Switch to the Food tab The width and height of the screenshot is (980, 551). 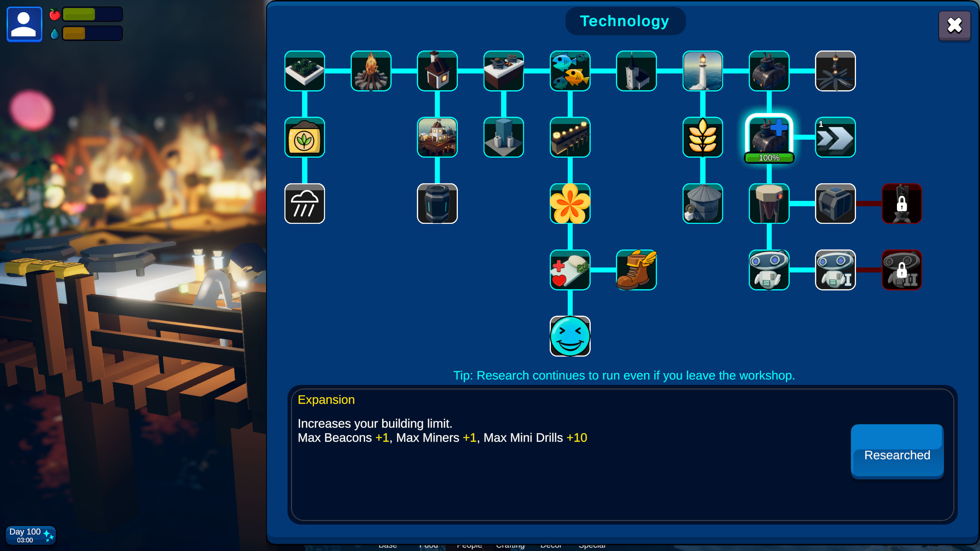tap(428, 546)
